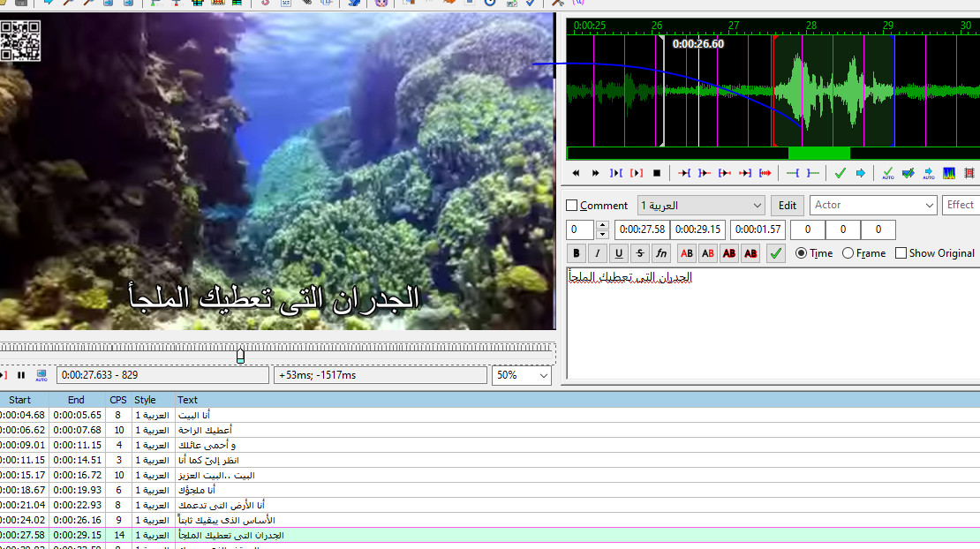This screenshot has height=549, width=980.
Task: Toggle spectrum analyzer mode
Action: point(949,173)
